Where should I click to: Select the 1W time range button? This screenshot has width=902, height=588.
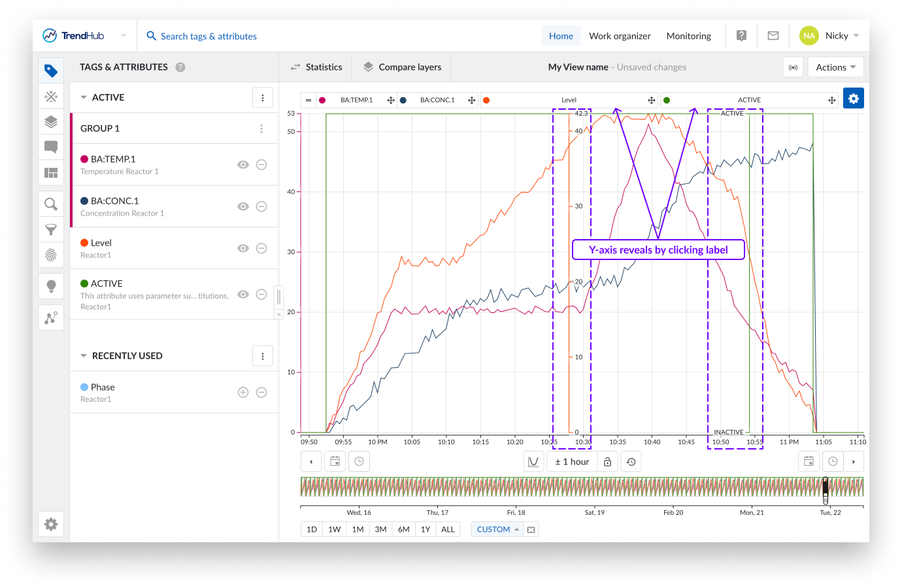[334, 529]
